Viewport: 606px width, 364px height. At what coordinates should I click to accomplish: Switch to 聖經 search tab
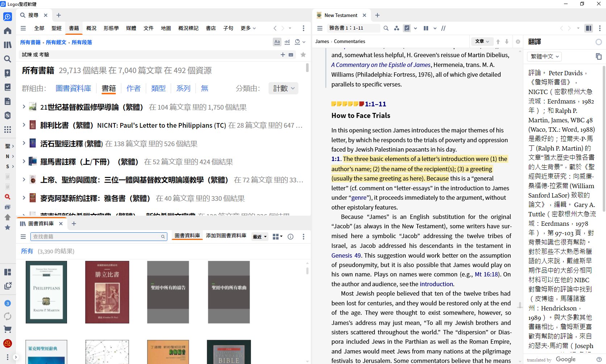[x=57, y=28]
